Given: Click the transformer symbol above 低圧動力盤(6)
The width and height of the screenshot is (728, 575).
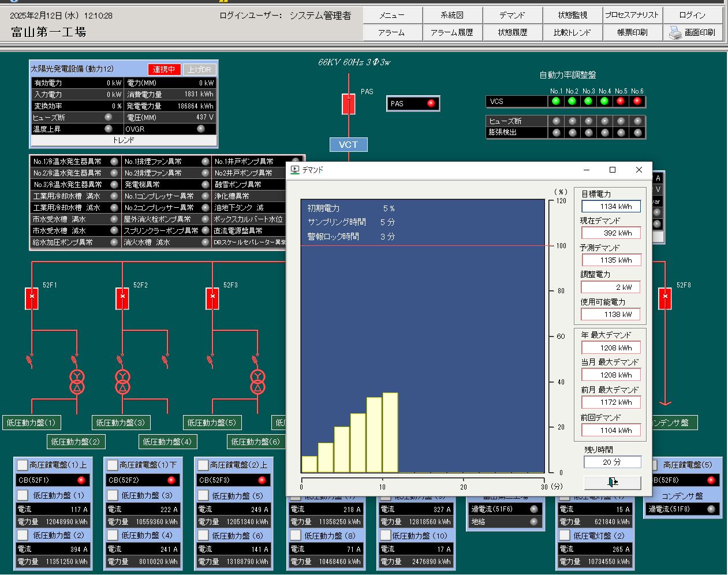Looking at the screenshot, I should pos(257,382).
